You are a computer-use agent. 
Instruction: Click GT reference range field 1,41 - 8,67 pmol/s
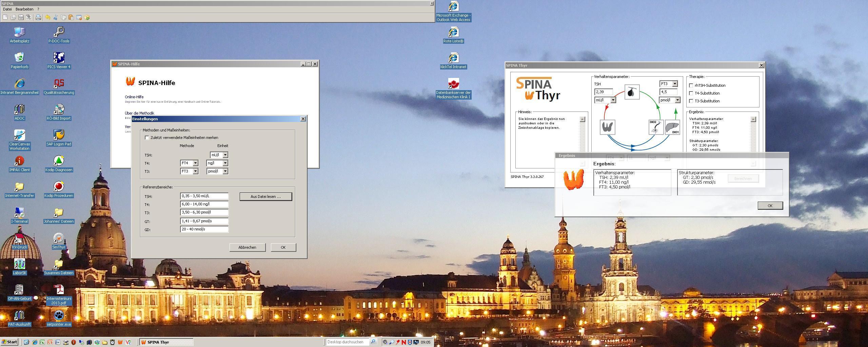pos(204,221)
